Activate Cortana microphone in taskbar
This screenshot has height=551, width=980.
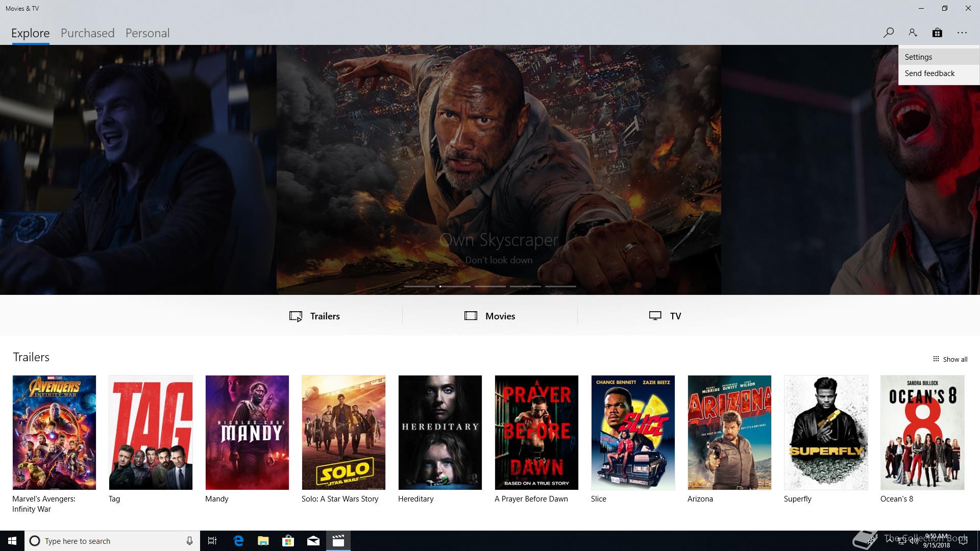click(189, 541)
